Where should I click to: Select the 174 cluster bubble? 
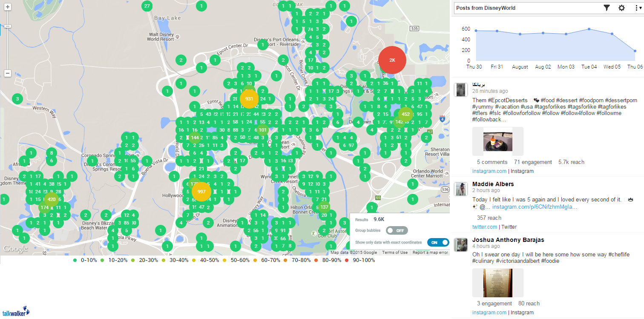44,207
